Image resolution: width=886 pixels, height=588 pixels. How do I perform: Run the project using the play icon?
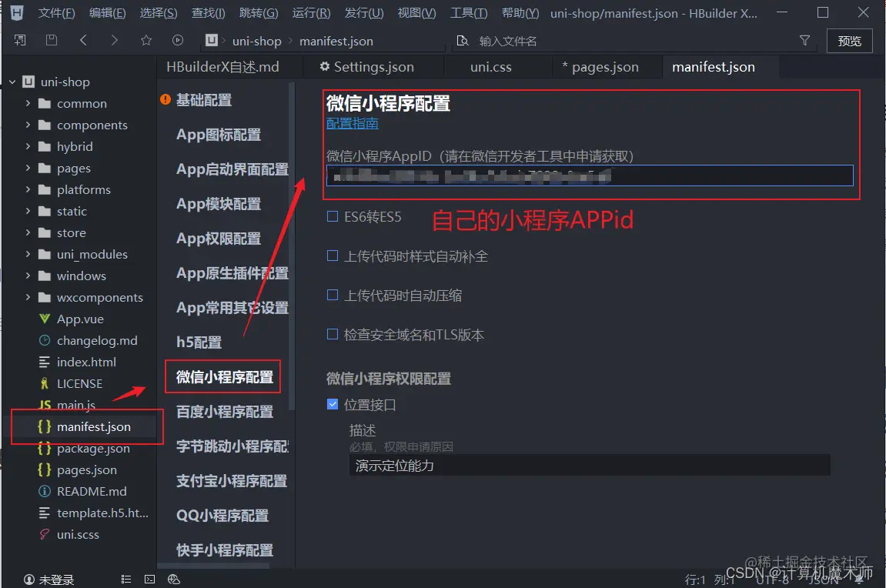(178, 40)
